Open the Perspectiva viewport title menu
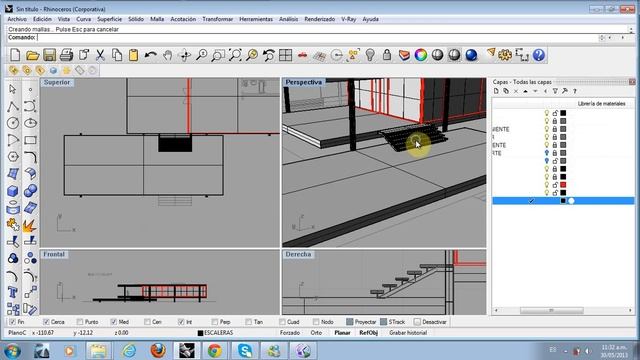640x360 pixels. [304, 82]
